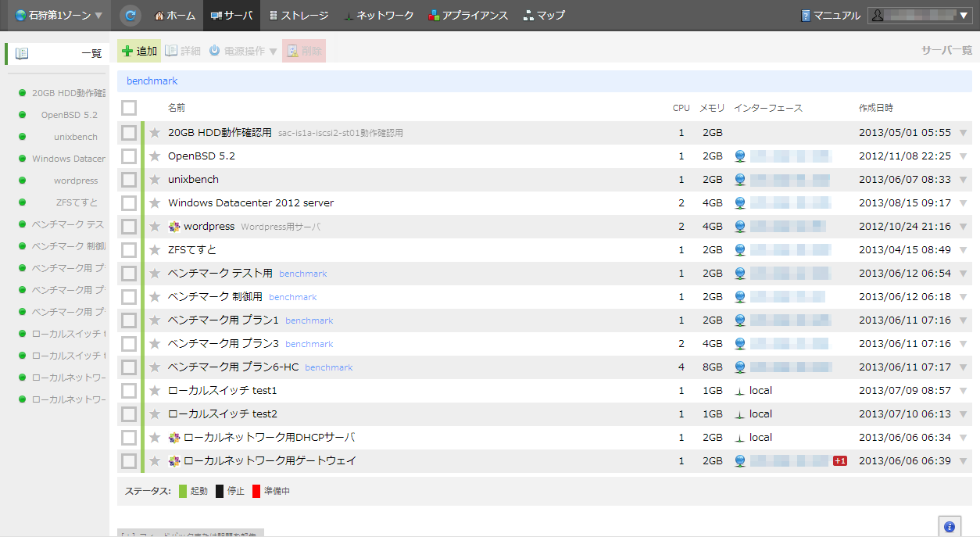Click the refresh icon in top bar
Screen dimensions: 980x537
pos(131,15)
